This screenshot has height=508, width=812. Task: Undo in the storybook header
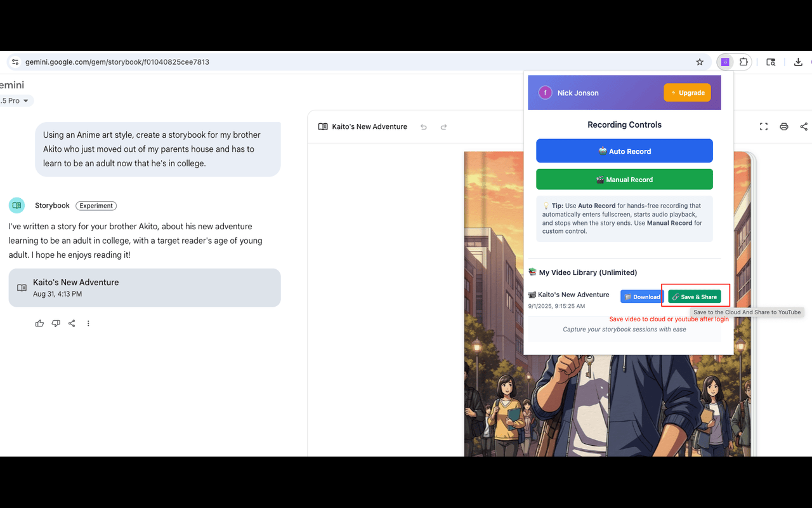coord(424,127)
